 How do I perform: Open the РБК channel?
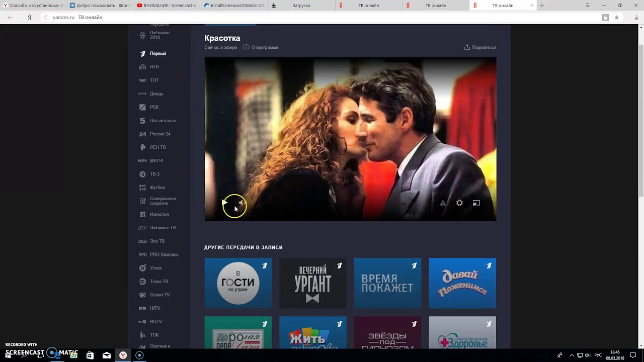(149, 107)
